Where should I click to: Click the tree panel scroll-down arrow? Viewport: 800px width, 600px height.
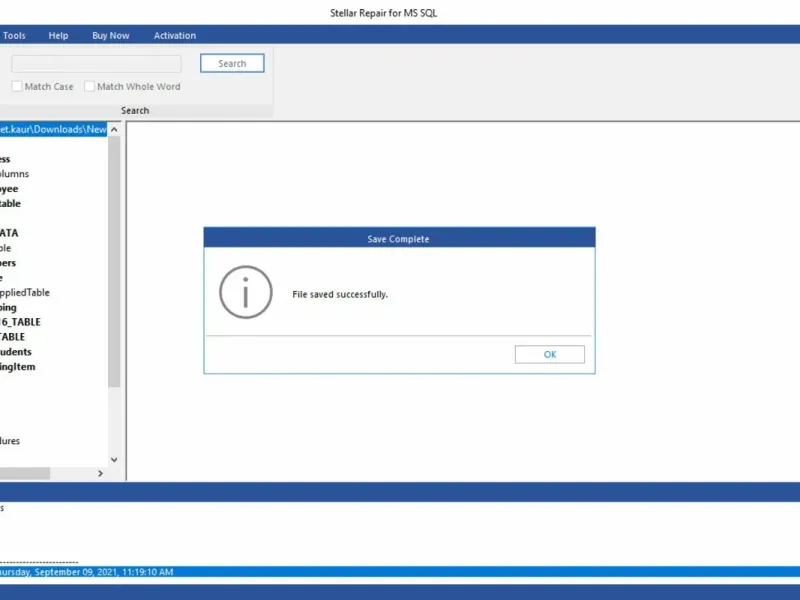[114, 460]
